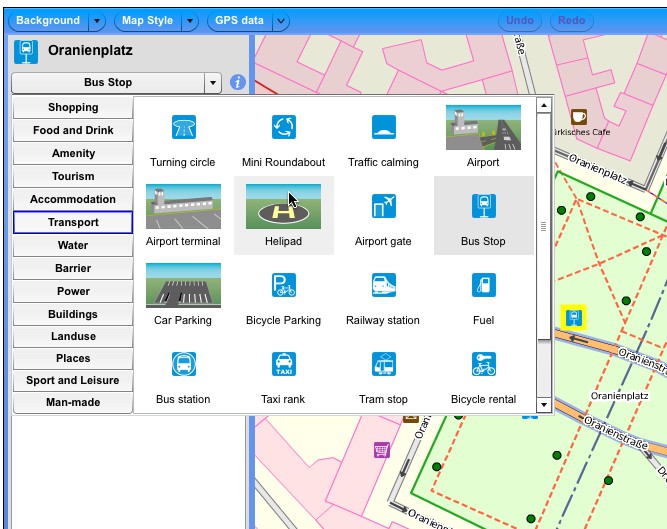The width and height of the screenshot is (667, 529).
Task: Open the Food and Drink category
Action: tap(73, 131)
